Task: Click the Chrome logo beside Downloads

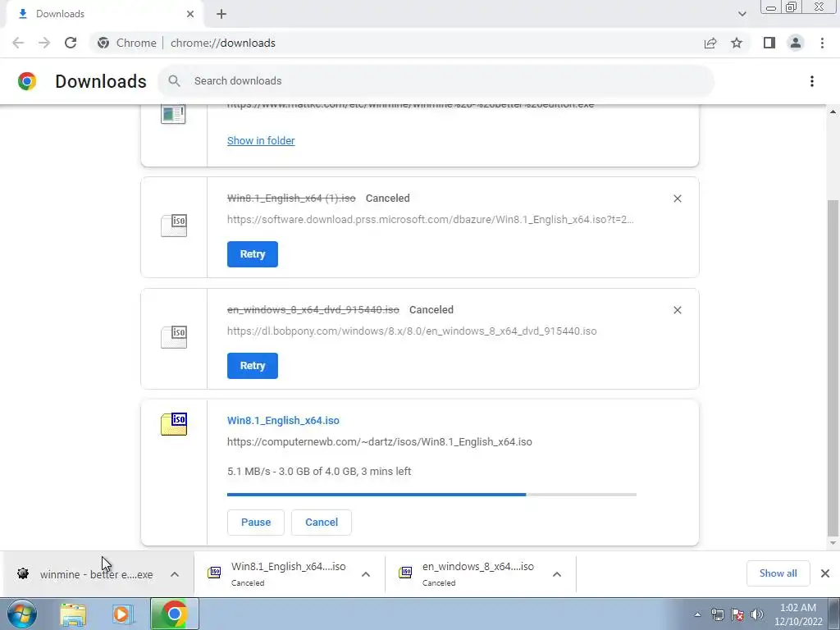Action: tap(27, 81)
